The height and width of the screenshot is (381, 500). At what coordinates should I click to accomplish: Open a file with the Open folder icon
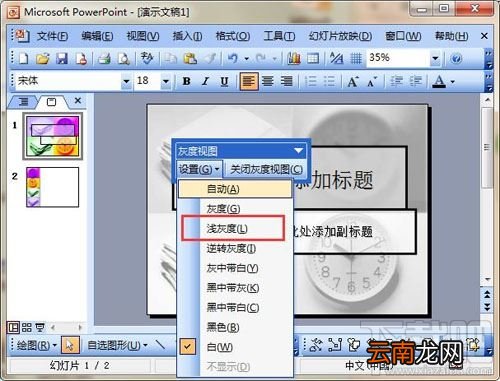[43, 59]
